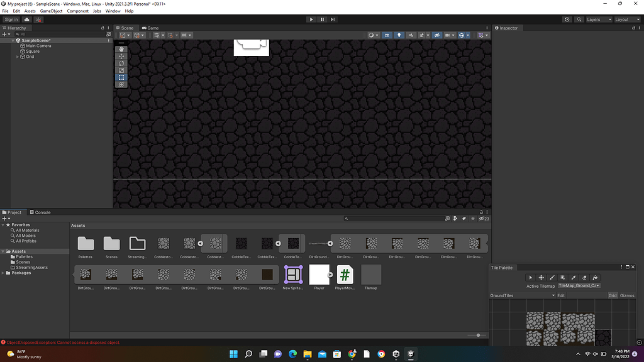The width and height of the screenshot is (644, 362).
Task: Open the scene view search magnifier
Action: click(579, 19)
